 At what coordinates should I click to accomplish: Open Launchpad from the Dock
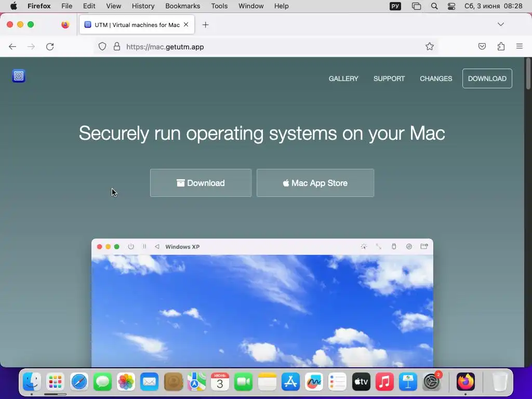point(55,382)
